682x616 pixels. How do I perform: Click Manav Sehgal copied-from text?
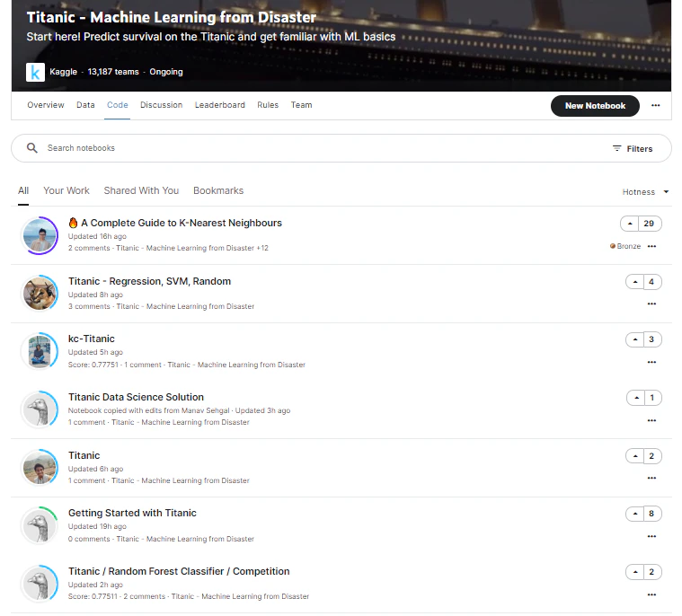click(x=205, y=410)
